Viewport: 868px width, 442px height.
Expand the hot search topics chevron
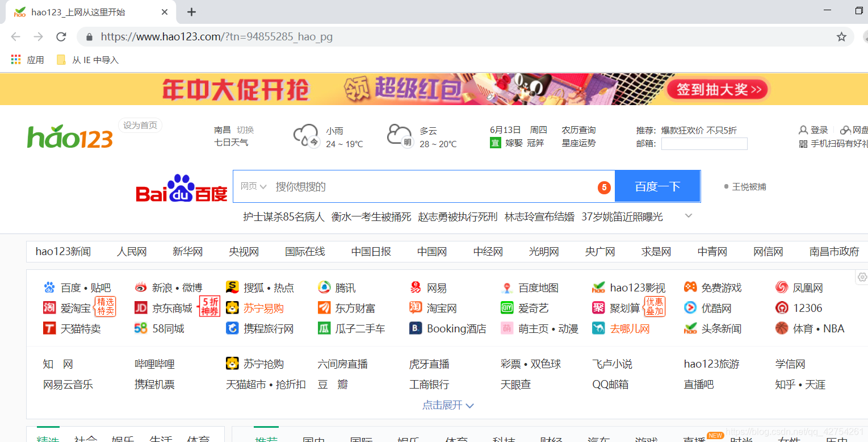(689, 216)
